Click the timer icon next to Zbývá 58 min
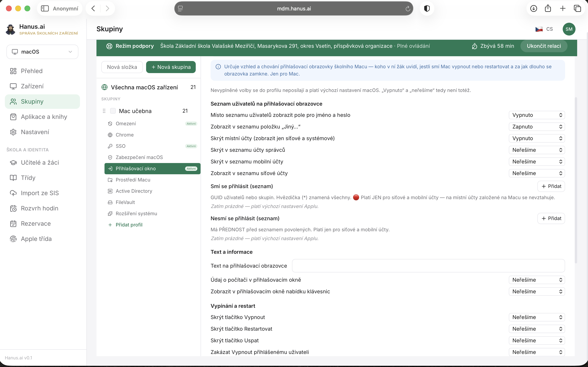 pyautogui.click(x=474, y=46)
